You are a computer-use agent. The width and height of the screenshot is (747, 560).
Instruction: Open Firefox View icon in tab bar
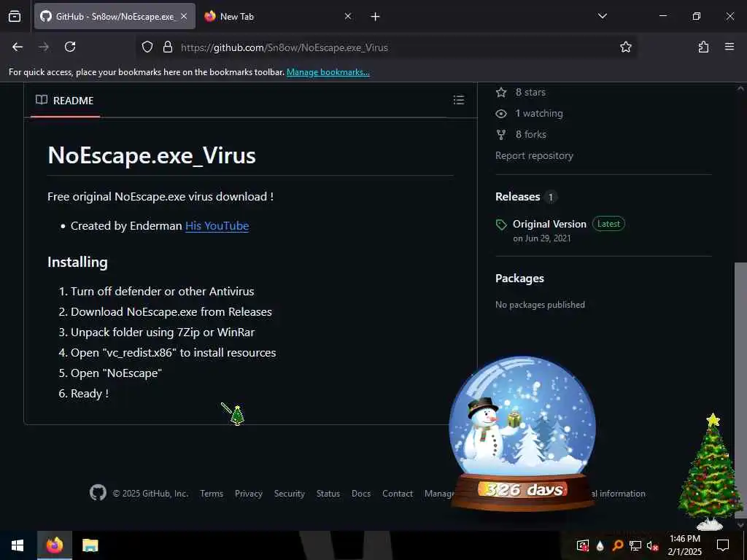15,16
